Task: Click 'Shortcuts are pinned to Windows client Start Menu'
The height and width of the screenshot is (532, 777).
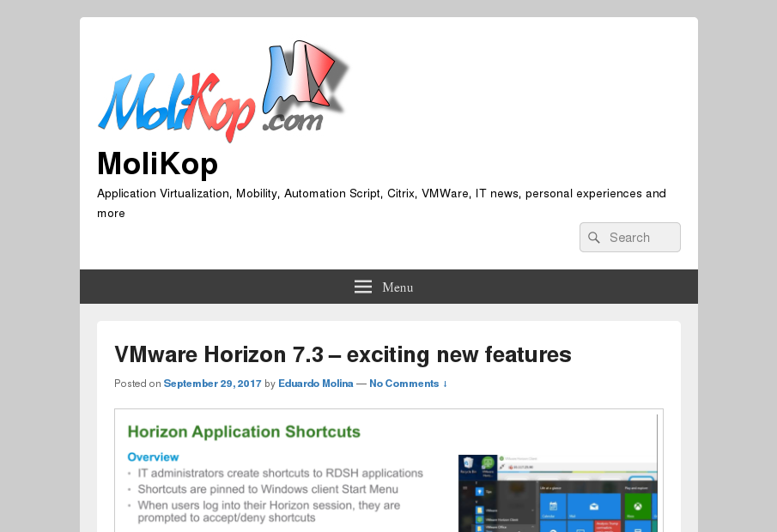Action: (x=268, y=489)
